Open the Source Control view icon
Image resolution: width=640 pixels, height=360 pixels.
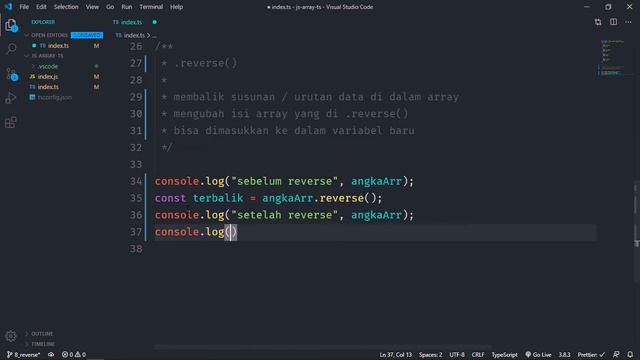[11, 74]
